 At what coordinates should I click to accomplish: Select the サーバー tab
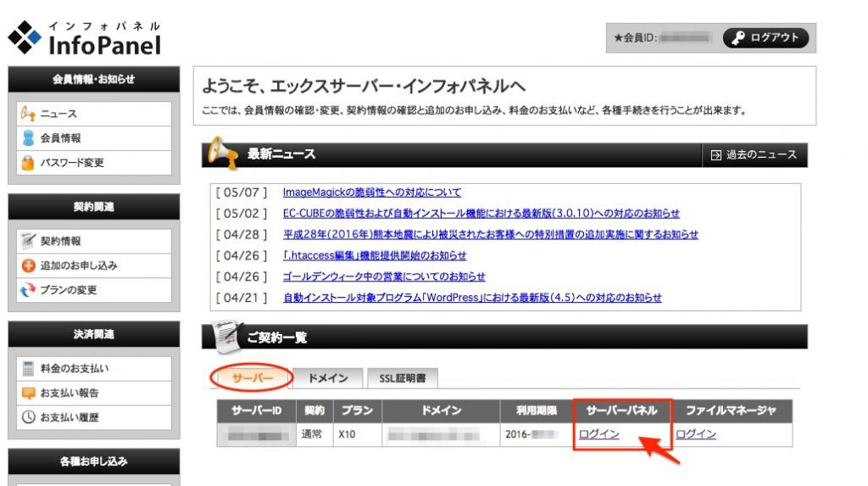pyautogui.click(x=252, y=378)
